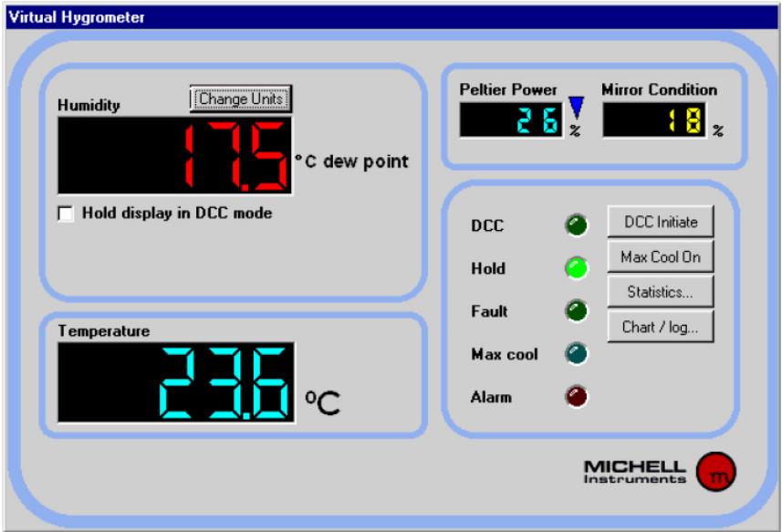Click the 'DCC' indicator label

point(487,225)
